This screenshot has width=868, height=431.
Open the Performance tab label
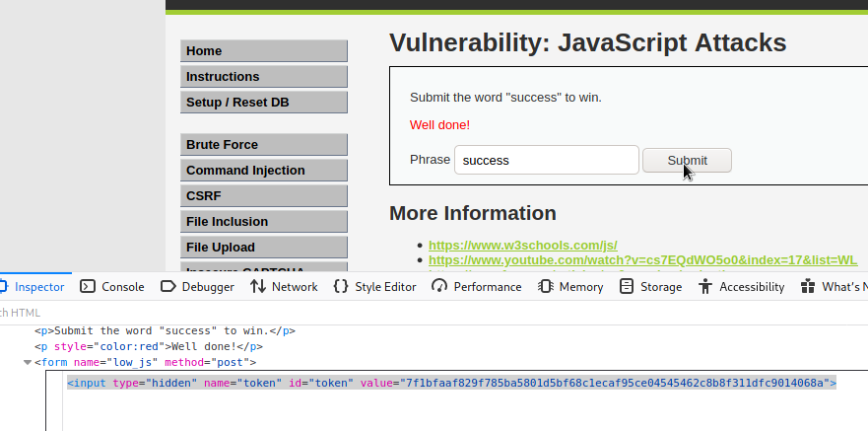488,287
